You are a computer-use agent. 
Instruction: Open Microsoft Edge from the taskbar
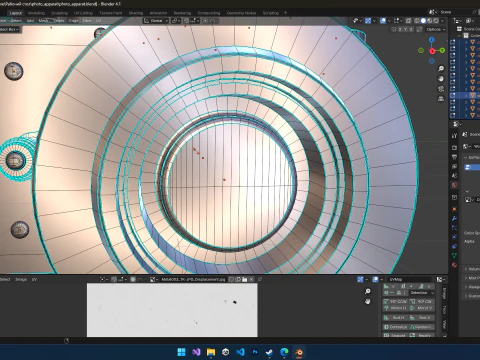point(284,352)
